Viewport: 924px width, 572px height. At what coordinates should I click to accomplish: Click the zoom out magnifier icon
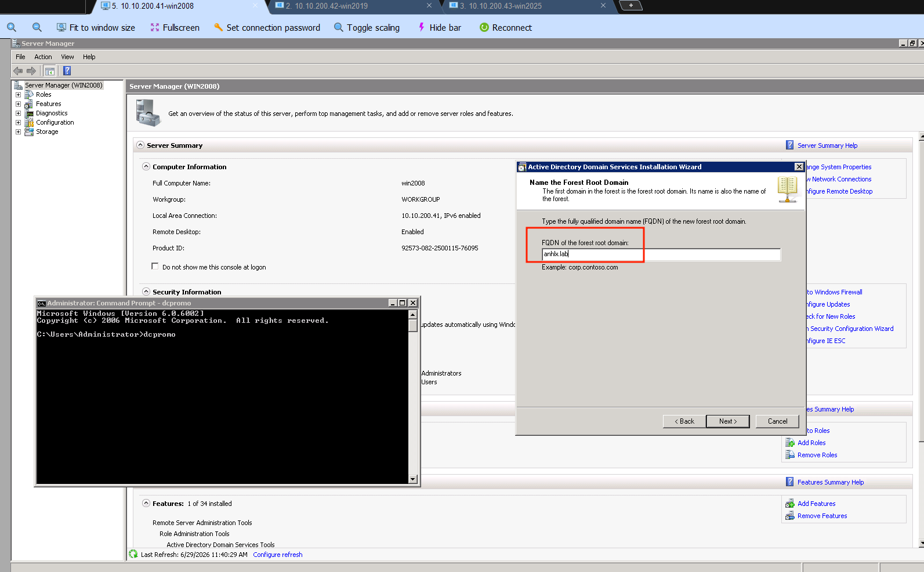click(x=37, y=27)
